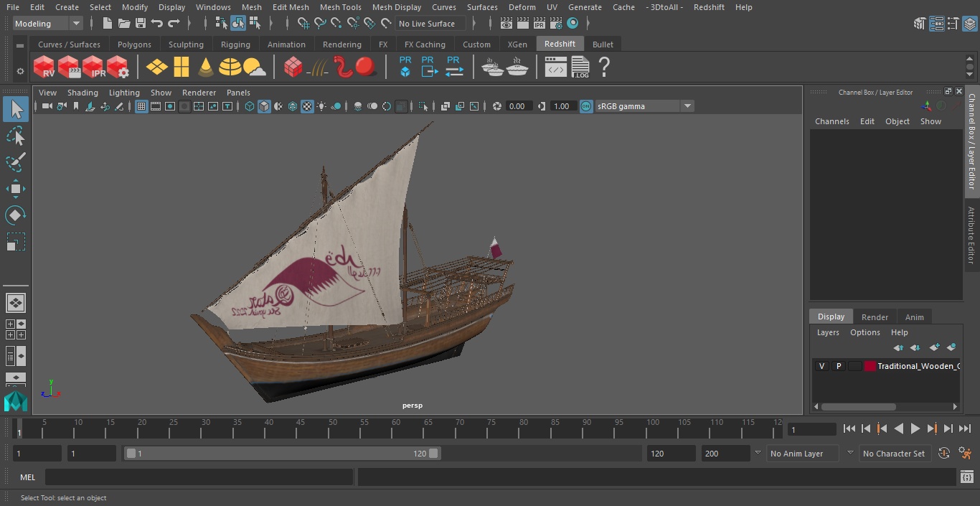
Task: Switch to the Rigging shelf tab
Action: 235,44
